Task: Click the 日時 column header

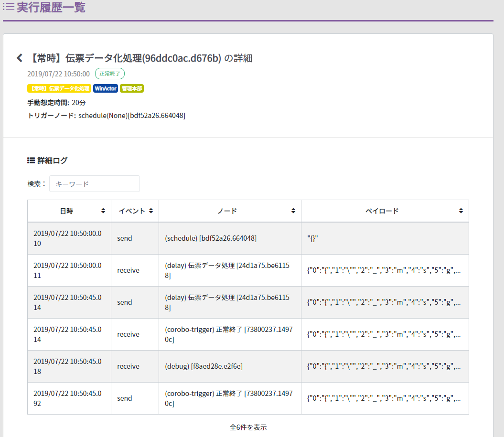Action: (69, 211)
